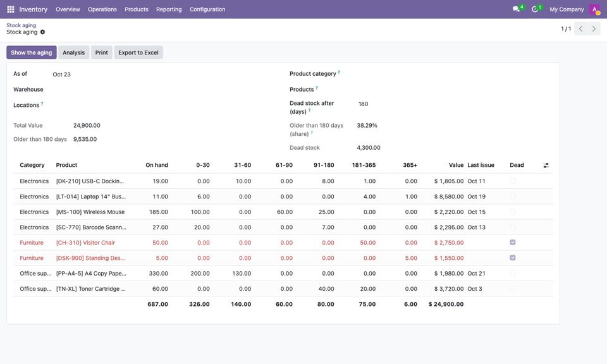Viewport: 607px width, 364px height.
Task: Toggle Dead checkbox for Standing Desk row
Action: tap(513, 258)
